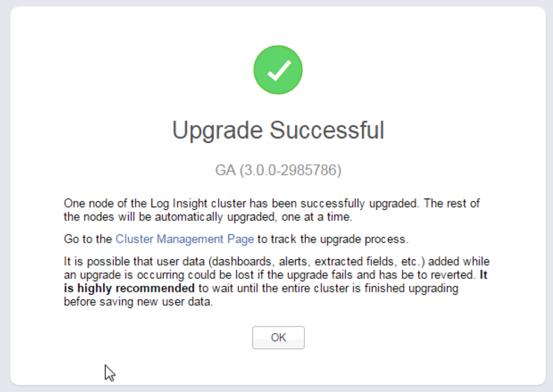The image size is (553, 392).
Task: Click the OK button
Action: (278, 337)
